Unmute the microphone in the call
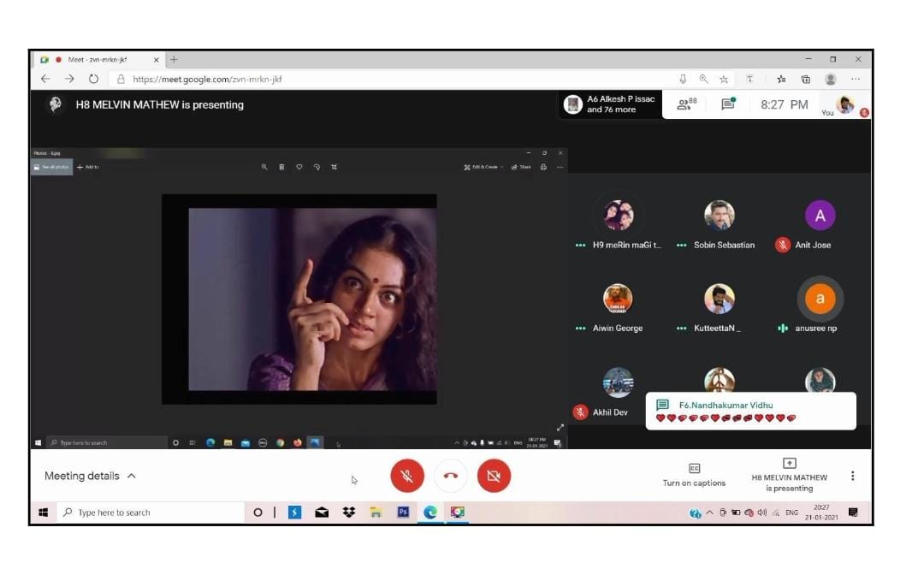Viewport: 924px width, 563px height. pyautogui.click(x=407, y=476)
